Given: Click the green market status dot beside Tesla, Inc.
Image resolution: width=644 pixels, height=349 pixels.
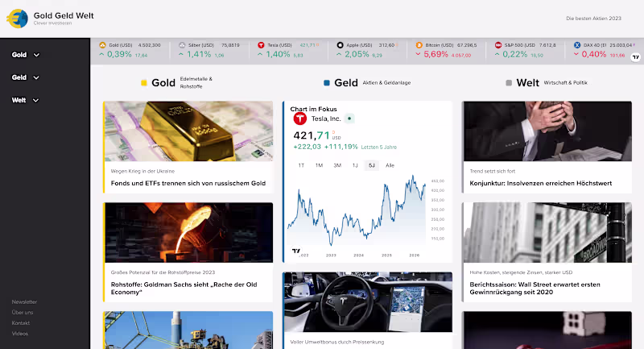Looking at the screenshot, I should (349, 118).
